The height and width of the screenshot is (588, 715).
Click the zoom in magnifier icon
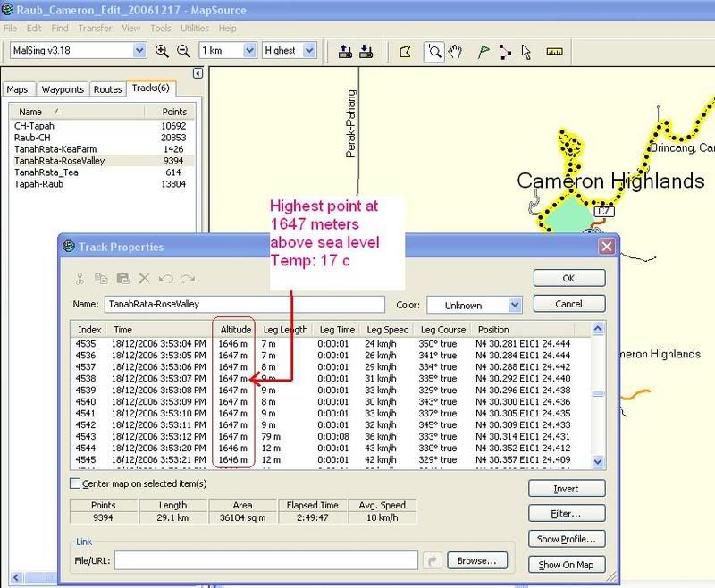point(162,51)
